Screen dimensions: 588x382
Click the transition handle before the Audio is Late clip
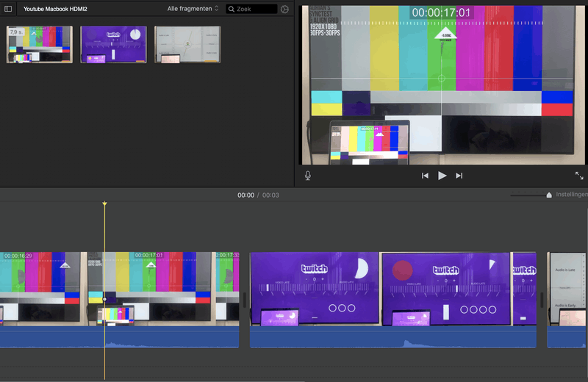coord(542,300)
